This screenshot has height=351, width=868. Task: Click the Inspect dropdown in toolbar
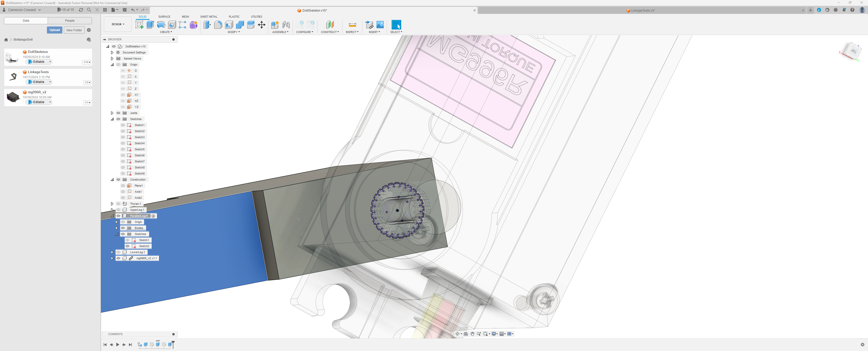coord(351,32)
